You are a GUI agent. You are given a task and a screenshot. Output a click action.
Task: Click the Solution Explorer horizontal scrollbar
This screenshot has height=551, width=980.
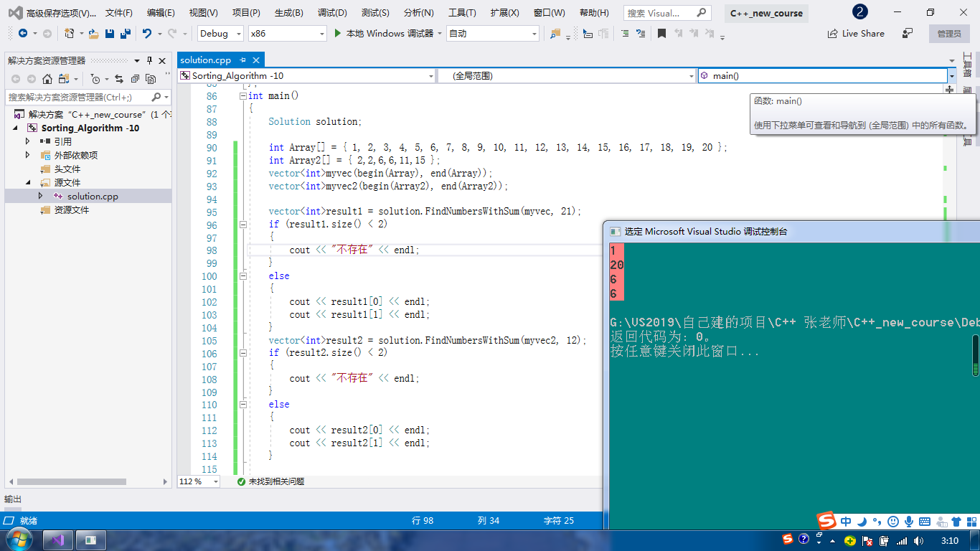pos(72,481)
